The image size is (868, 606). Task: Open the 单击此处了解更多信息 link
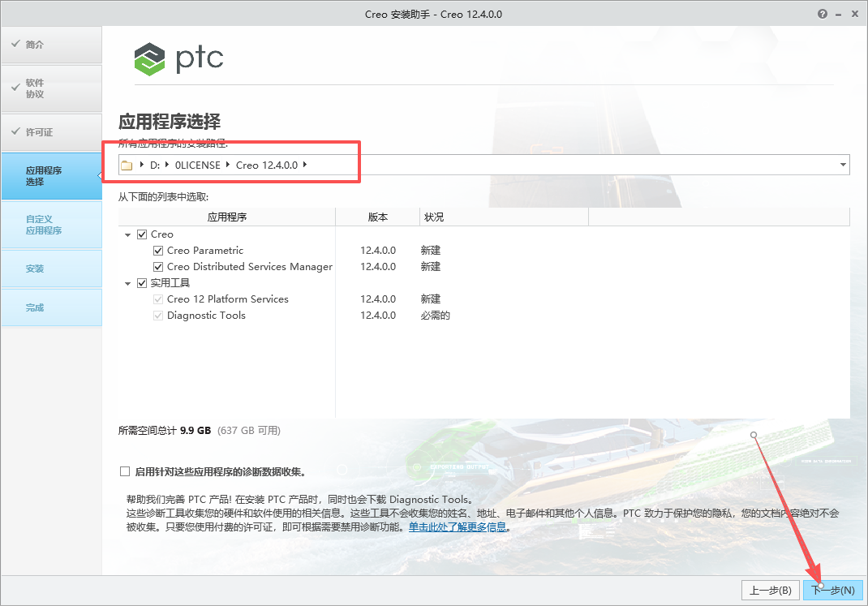coord(458,526)
